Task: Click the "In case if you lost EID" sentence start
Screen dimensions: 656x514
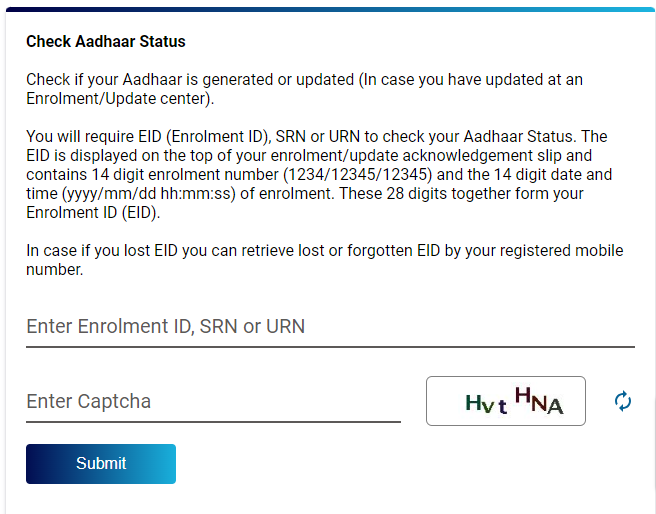Action: click(105, 250)
